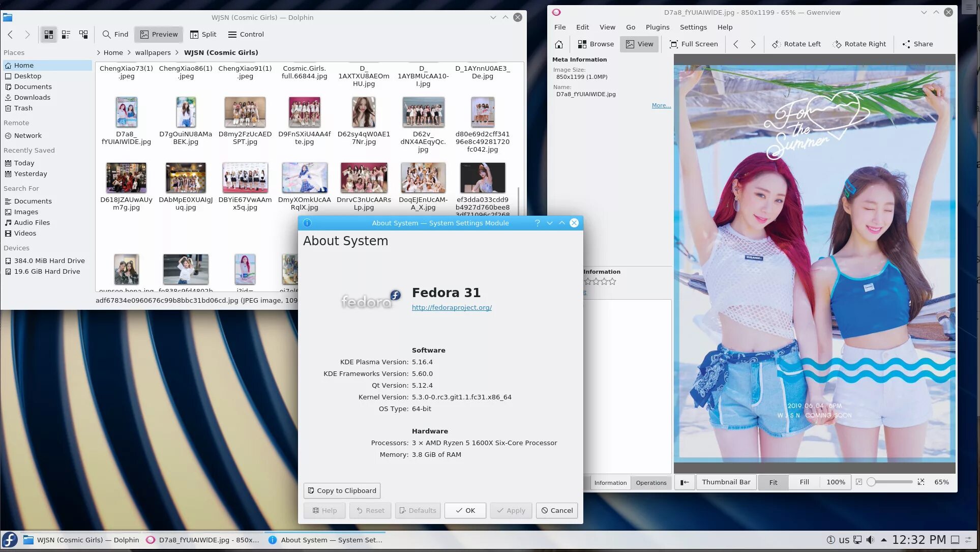This screenshot has height=552, width=980.
Task: Open the Control menu in Dolphin
Action: (246, 35)
